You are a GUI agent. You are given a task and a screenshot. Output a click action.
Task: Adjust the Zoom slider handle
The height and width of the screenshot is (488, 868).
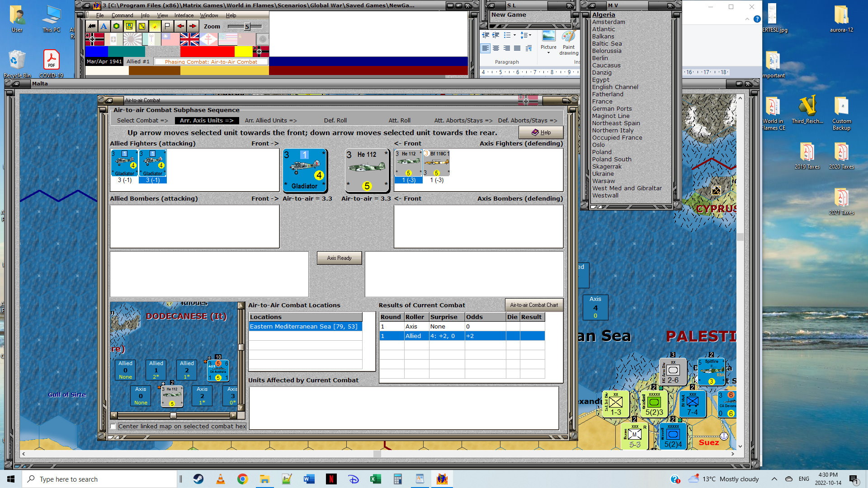click(x=247, y=27)
